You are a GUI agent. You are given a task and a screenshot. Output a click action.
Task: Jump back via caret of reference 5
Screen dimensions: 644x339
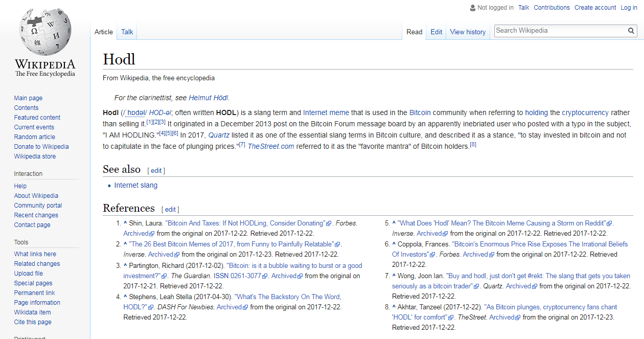(394, 223)
